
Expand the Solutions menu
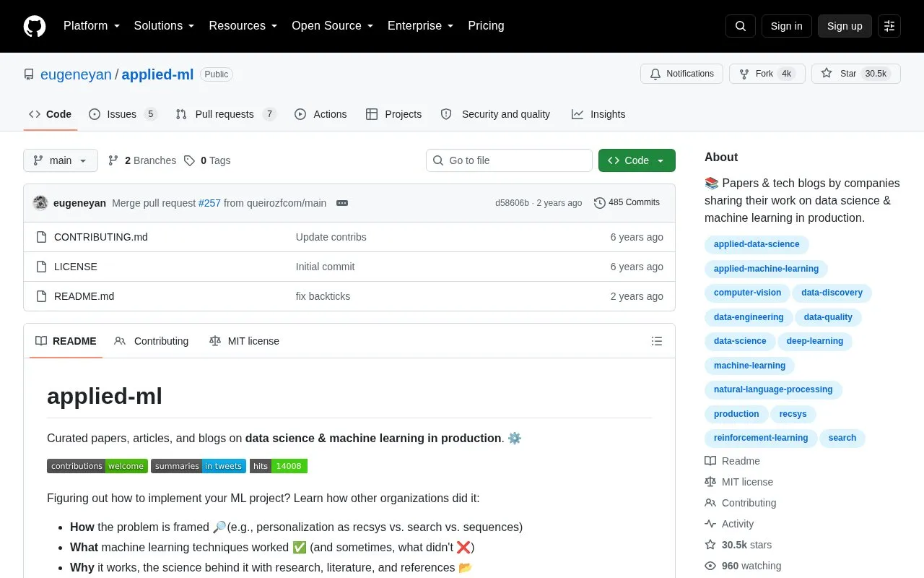point(165,26)
